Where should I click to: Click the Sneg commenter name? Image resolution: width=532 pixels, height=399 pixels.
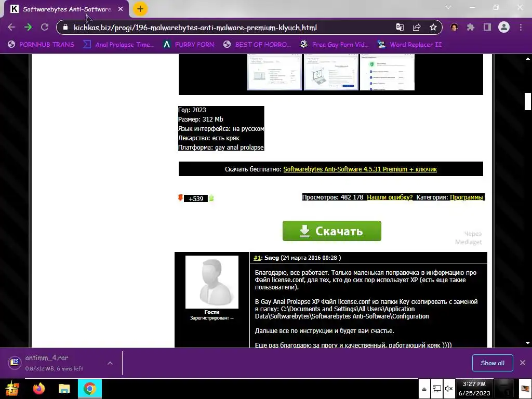(x=271, y=258)
